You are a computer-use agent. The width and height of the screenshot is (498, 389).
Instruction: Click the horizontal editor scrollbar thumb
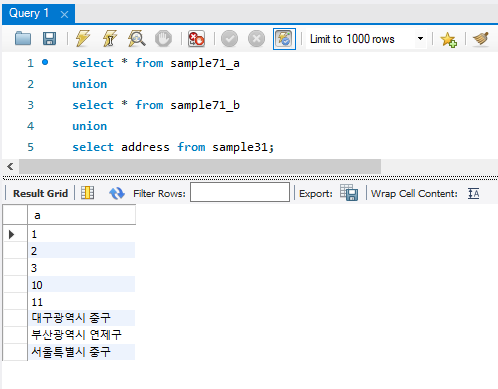[x=200, y=166]
